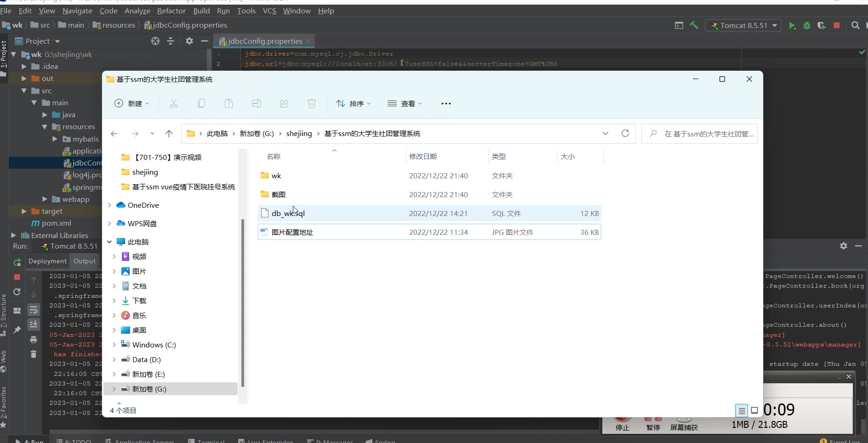
Task: Click shejiing in the address breadcrumb
Action: click(x=299, y=134)
